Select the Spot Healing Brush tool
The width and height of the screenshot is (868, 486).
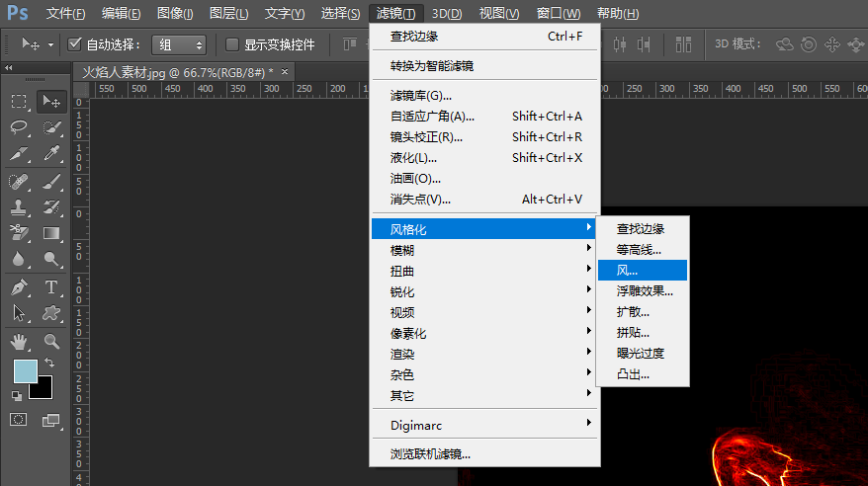[19, 182]
